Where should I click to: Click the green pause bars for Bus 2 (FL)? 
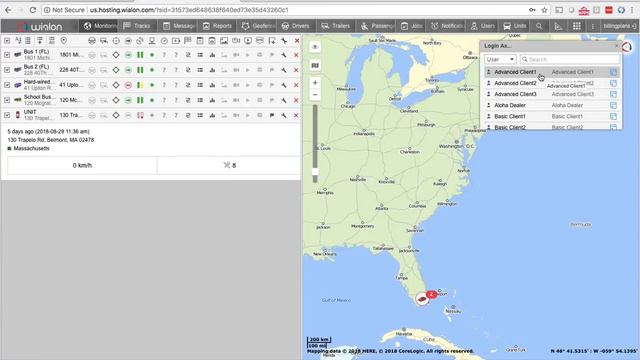(x=140, y=70)
